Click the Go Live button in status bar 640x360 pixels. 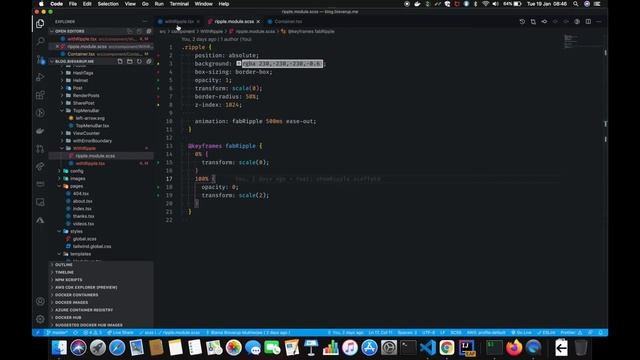pyautogui.click(x=522, y=333)
